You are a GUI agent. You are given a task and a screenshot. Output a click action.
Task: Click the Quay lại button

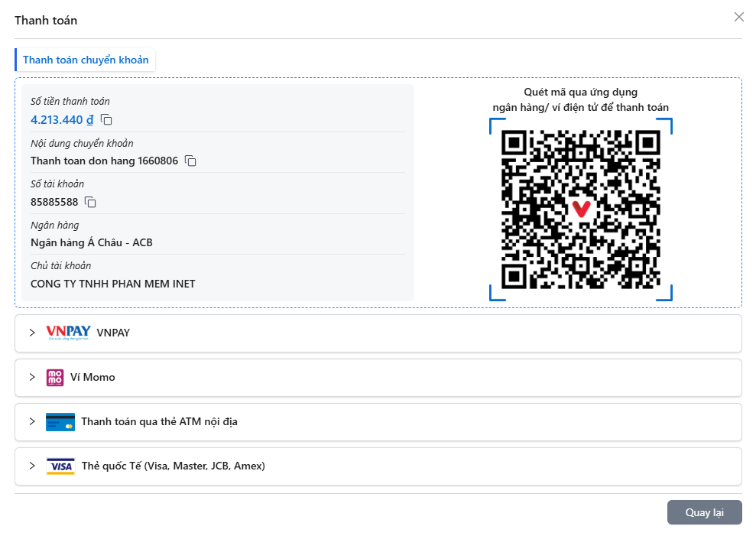(705, 512)
